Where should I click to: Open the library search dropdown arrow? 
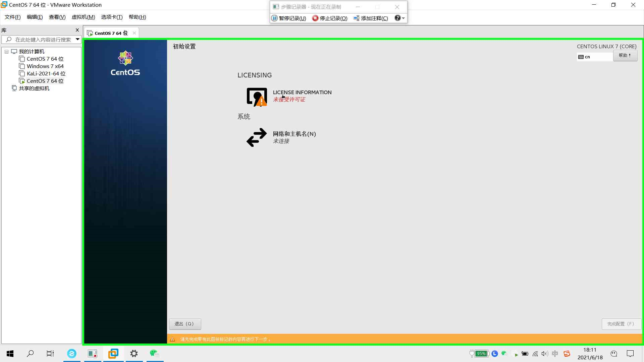[x=77, y=40]
